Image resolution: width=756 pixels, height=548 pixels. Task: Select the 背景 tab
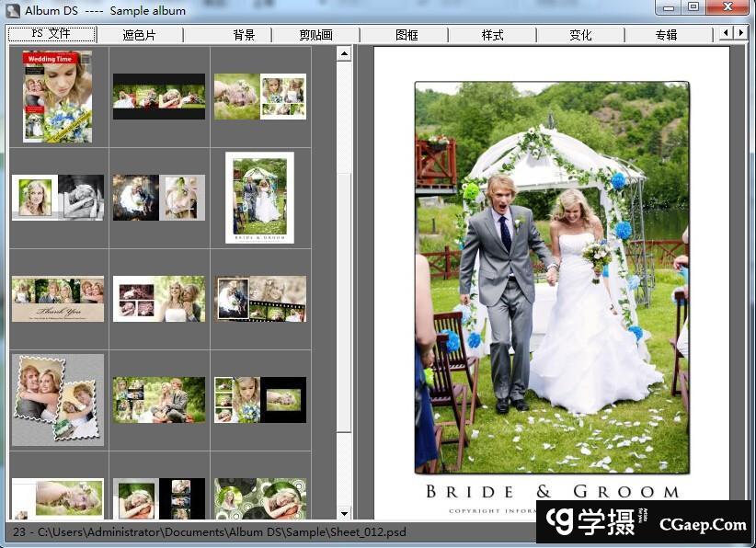coord(244,35)
